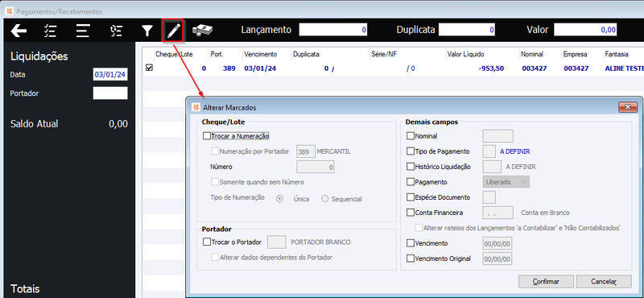Click the Cancelar button

tap(604, 282)
